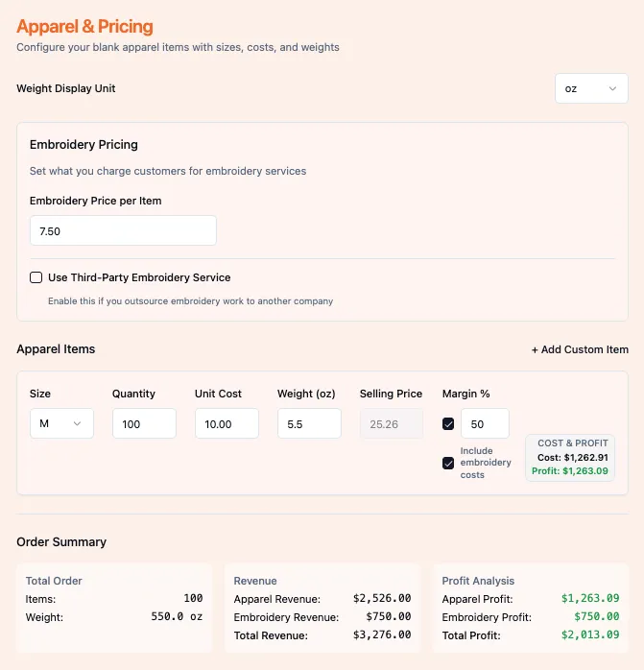Click the Margin percentage value field

pyautogui.click(x=485, y=423)
